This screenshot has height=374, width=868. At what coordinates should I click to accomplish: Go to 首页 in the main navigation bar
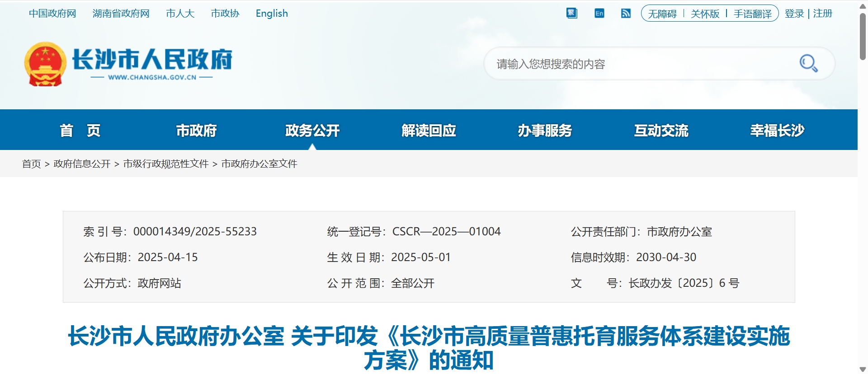pos(80,131)
